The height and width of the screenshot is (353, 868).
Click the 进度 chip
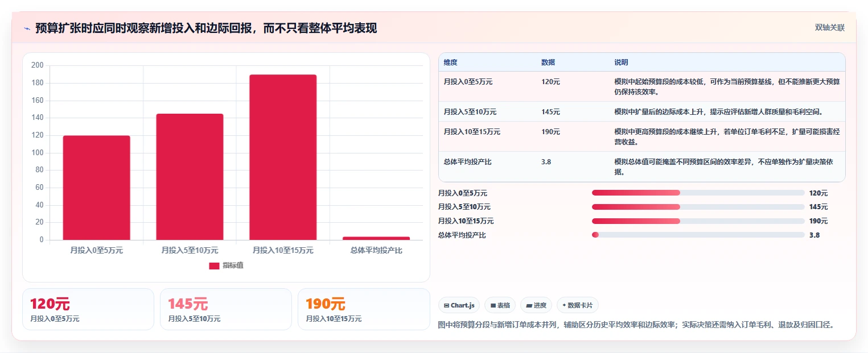point(536,305)
